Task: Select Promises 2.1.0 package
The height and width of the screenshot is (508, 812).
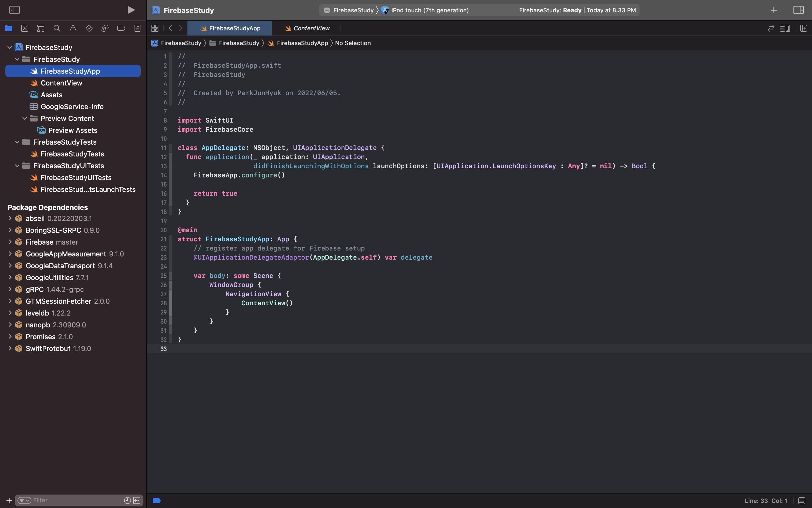Action: click(73, 337)
